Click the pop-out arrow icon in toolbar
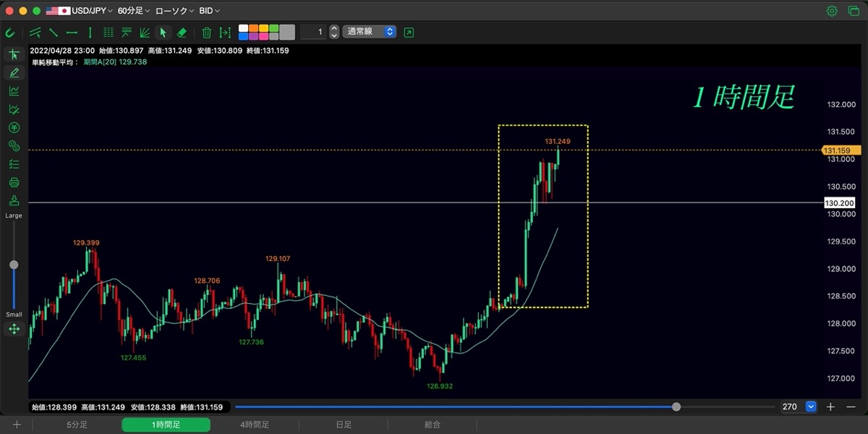The width and height of the screenshot is (868, 434). [x=409, y=33]
